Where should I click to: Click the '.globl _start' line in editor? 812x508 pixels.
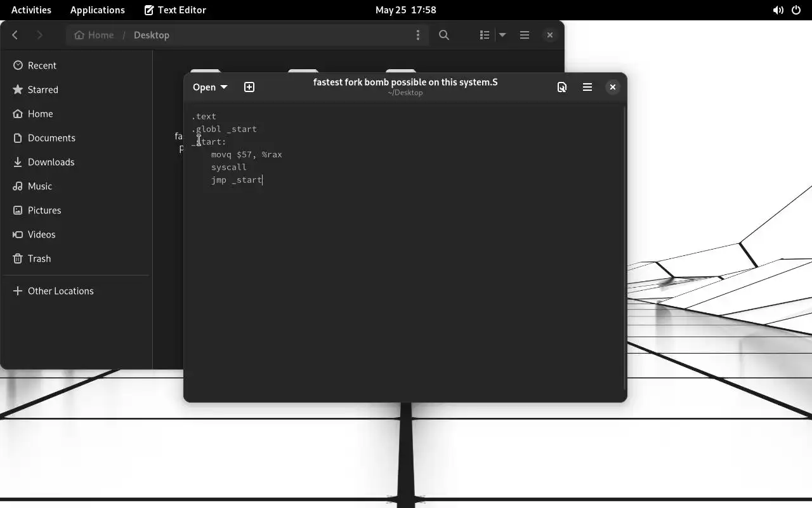[x=224, y=129]
